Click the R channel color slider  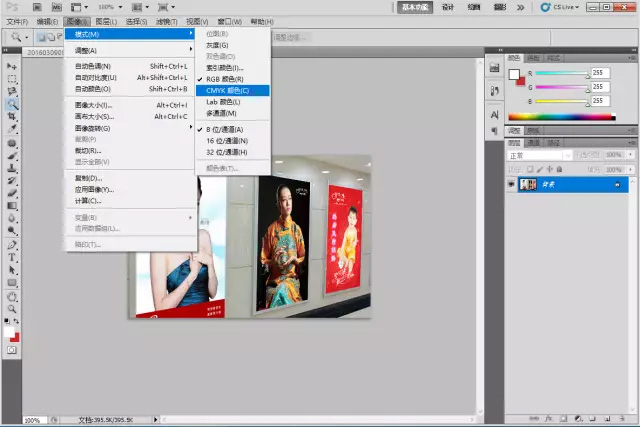click(560, 74)
